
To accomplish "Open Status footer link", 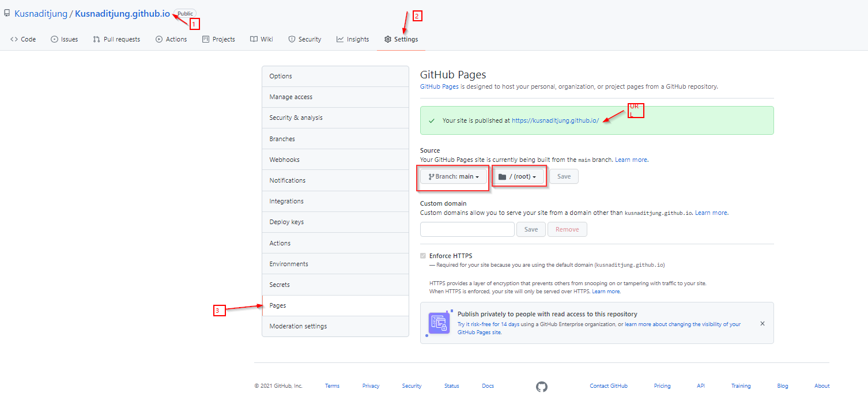I will point(452,386).
